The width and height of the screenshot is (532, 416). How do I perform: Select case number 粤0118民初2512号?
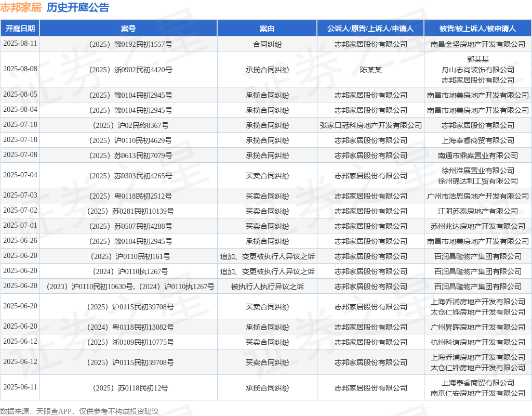pos(130,196)
